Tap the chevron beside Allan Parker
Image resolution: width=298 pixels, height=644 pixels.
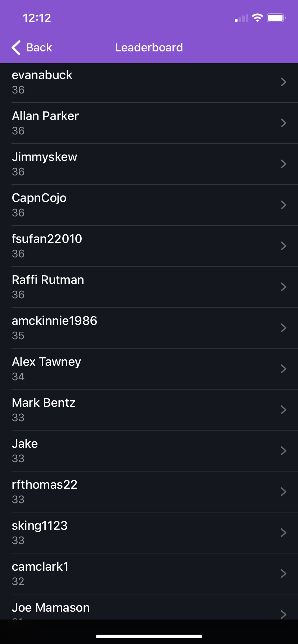point(283,123)
